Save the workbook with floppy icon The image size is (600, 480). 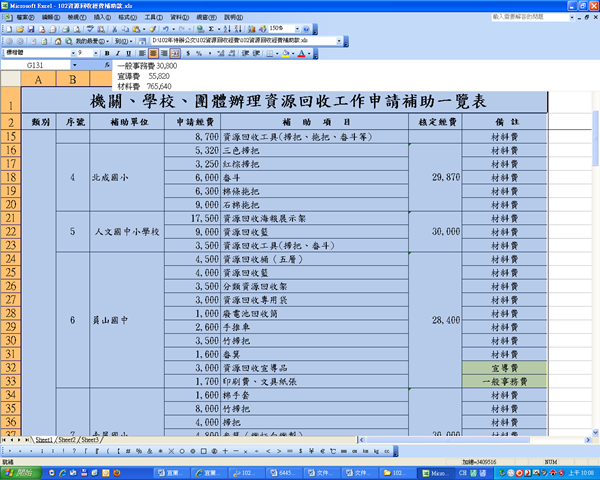[31, 29]
